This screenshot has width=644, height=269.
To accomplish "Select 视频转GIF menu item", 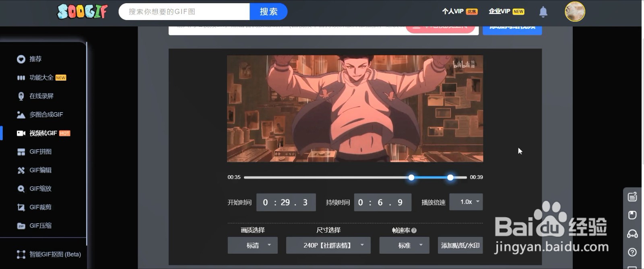I will click(x=43, y=133).
